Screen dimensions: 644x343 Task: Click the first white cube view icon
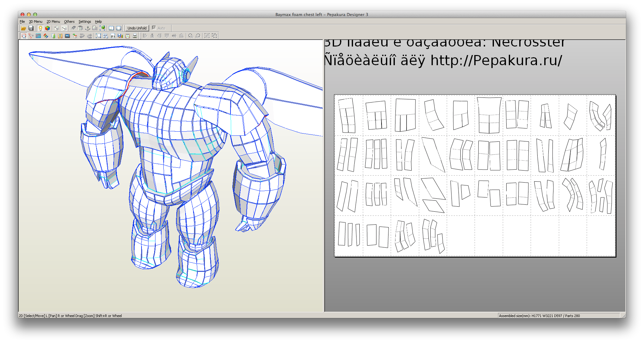pyautogui.click(x=57, y=28)
